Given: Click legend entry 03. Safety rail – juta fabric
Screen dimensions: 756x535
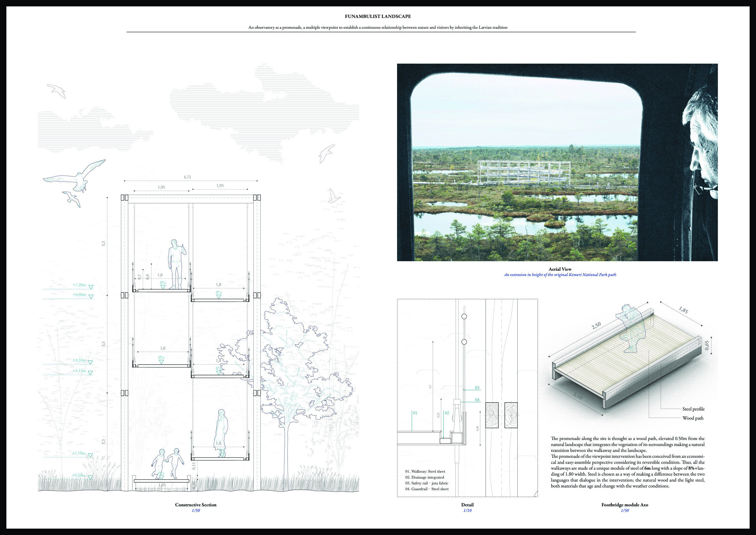Looking at the screenshot, I should tap(427, 483).
